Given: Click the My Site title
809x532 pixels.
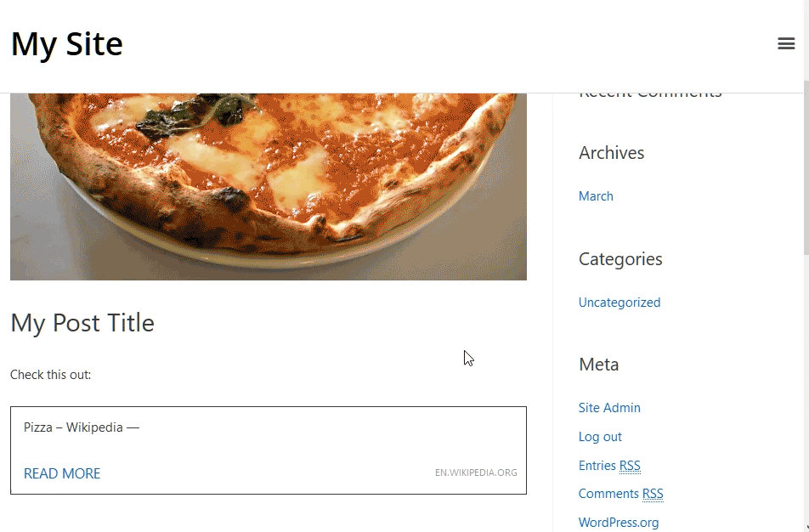Looking at the screenshot, I should click(x=66, y=44).
